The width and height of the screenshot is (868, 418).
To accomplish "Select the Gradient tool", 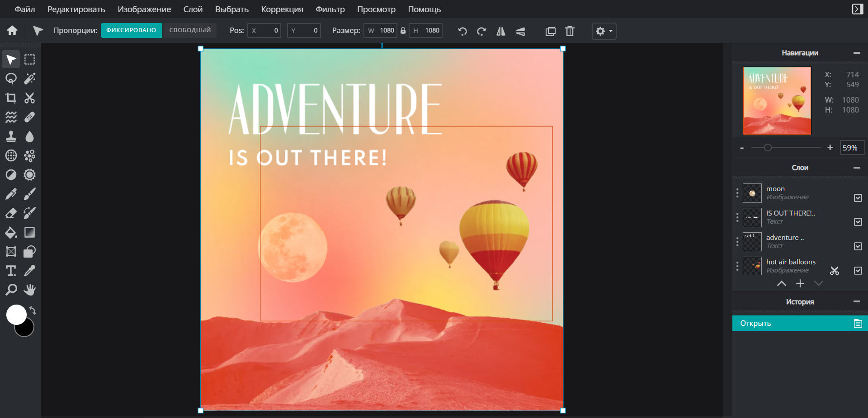I will click(x=30, y=232).
